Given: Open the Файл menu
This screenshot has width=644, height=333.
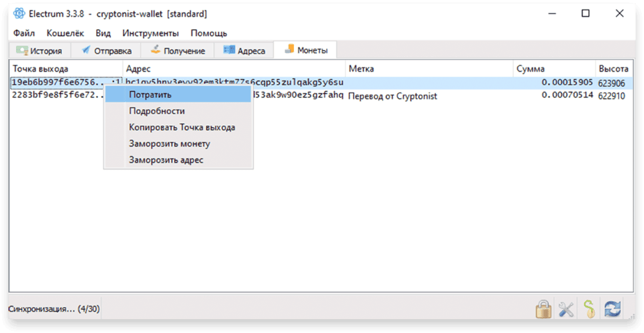Looking at the screenshot, I should [24, 33].
